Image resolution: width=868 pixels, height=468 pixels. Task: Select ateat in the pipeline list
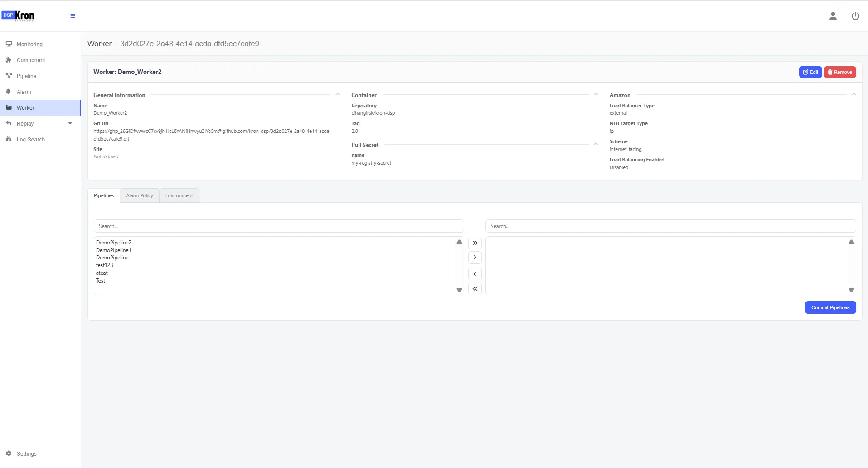(102, 273)
